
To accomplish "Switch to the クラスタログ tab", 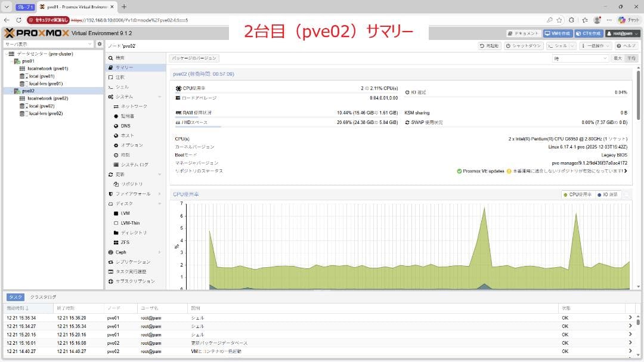I will point(42,296).
